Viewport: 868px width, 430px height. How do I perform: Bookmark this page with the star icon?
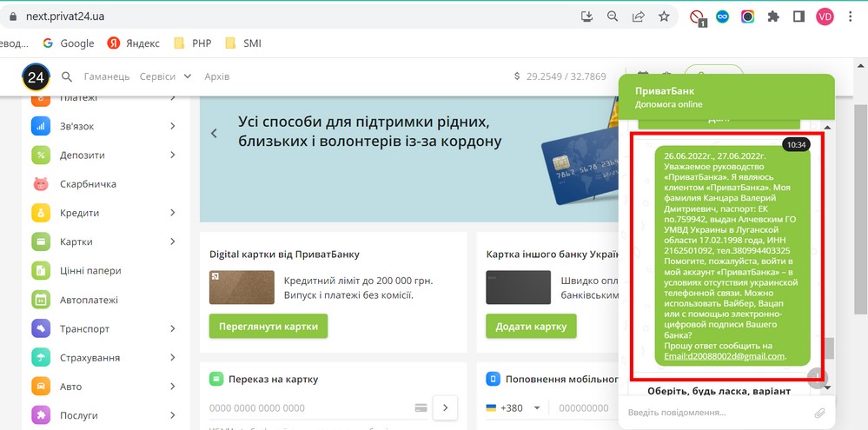click(664, 17)
